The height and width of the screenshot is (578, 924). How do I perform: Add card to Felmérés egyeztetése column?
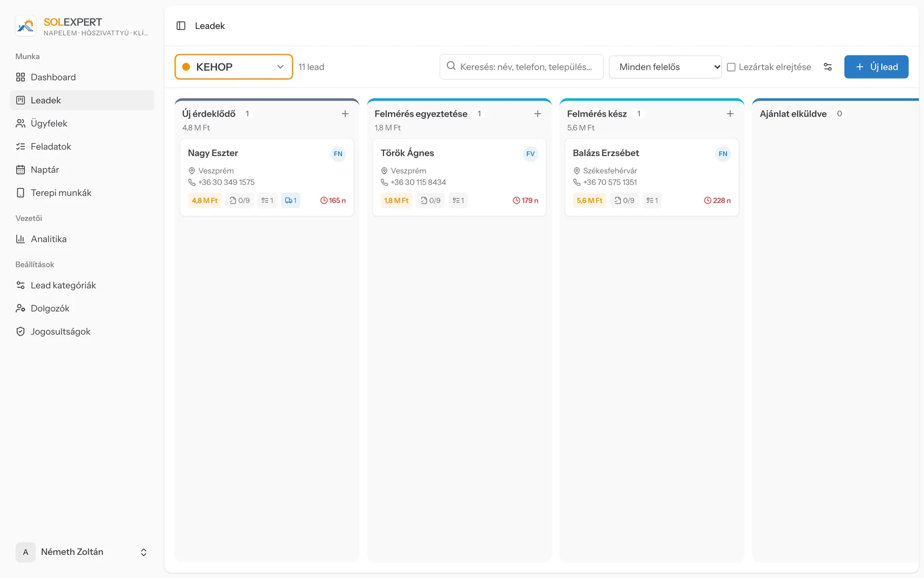tap(538, 114)
